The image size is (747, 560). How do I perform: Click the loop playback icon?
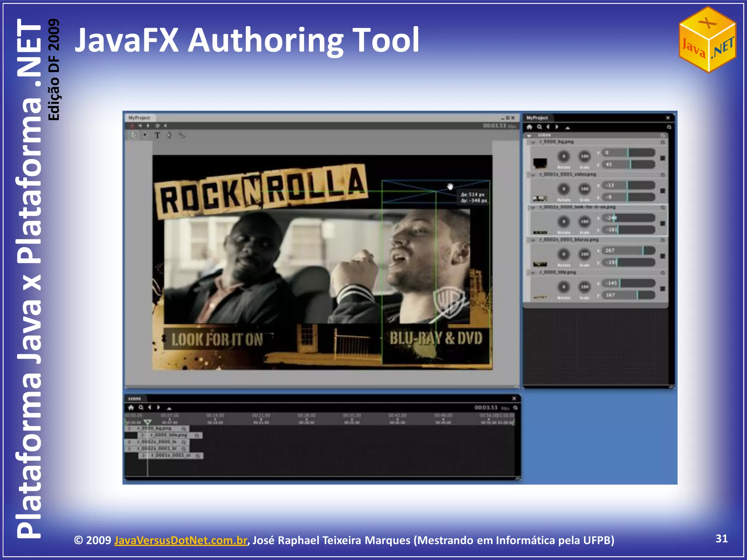pos(157,125)
